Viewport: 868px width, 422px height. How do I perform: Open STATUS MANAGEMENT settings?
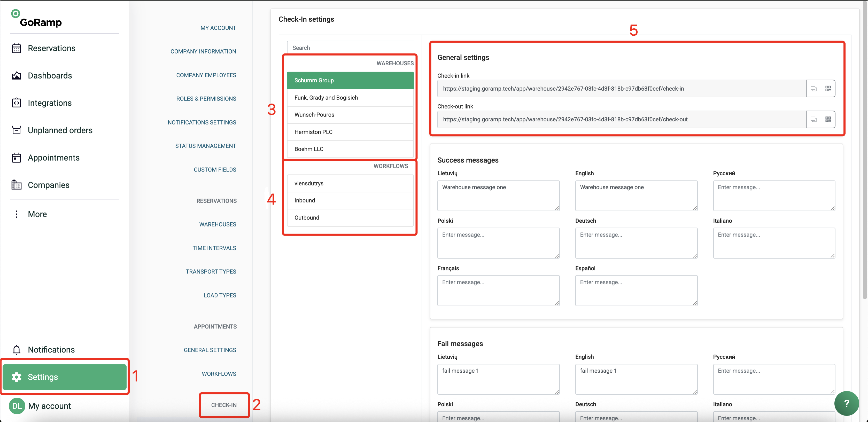click(206, 146)
